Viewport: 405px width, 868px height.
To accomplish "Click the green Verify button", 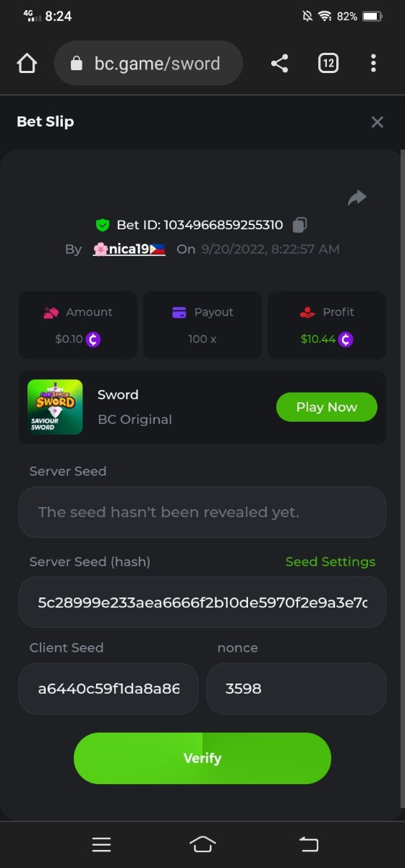I will click(202, 758).
